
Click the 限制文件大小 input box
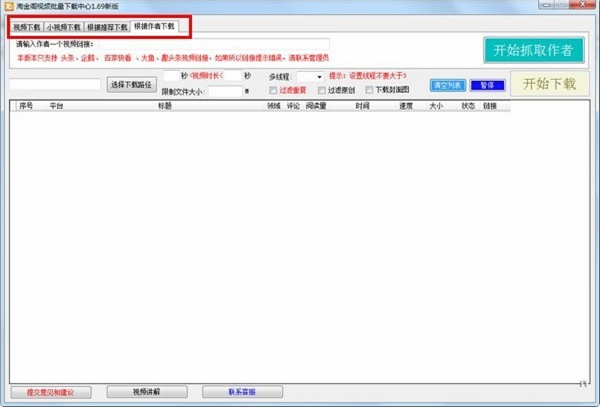click(225, 91)
